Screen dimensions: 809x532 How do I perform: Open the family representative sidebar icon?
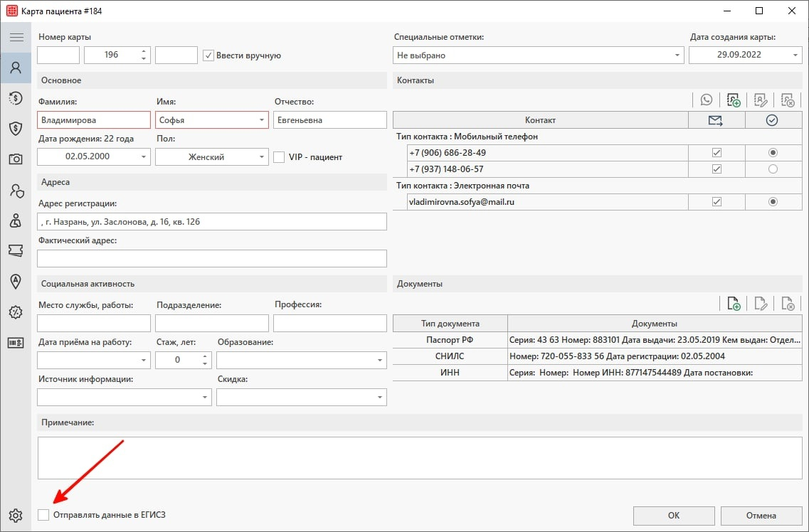pyautogui.click(x=16, y=220)
